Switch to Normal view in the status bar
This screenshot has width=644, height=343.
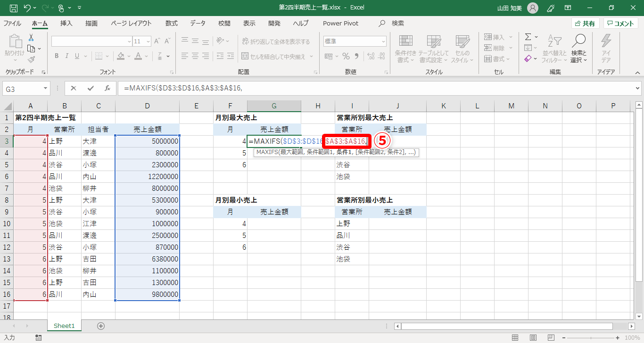[515, 337]
